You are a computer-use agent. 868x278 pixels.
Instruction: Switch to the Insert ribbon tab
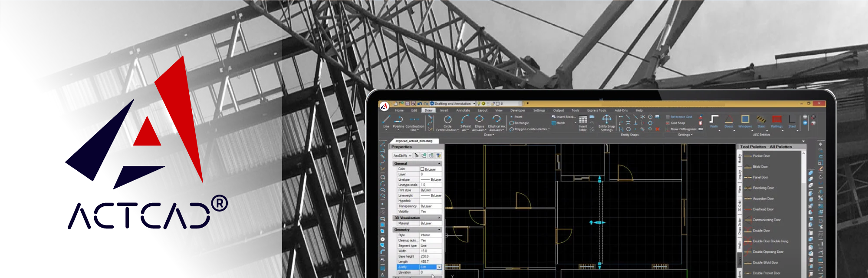(444, 110)
